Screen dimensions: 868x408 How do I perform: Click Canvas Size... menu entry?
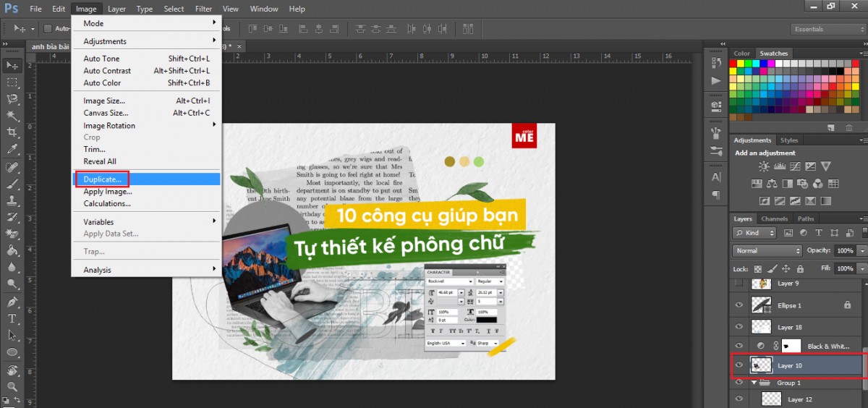pos(106,113)
